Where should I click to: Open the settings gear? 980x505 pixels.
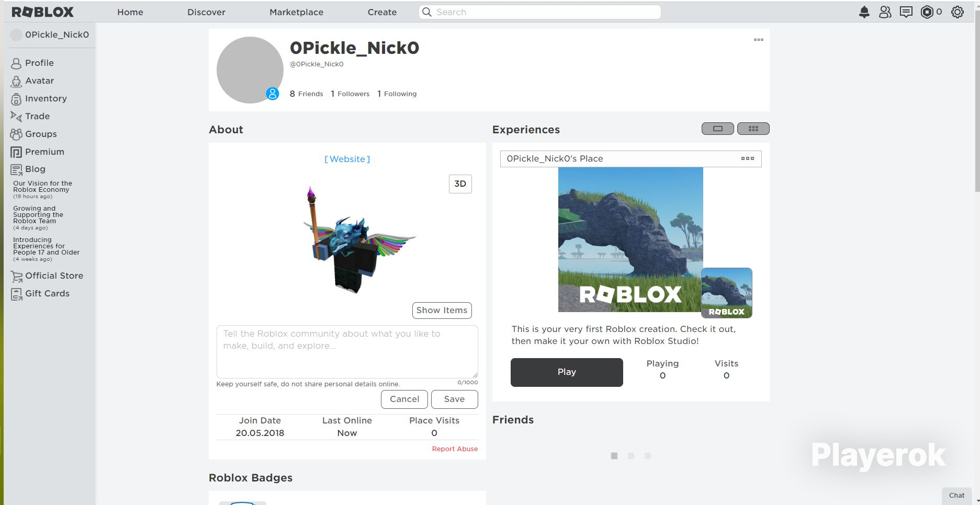958,12
